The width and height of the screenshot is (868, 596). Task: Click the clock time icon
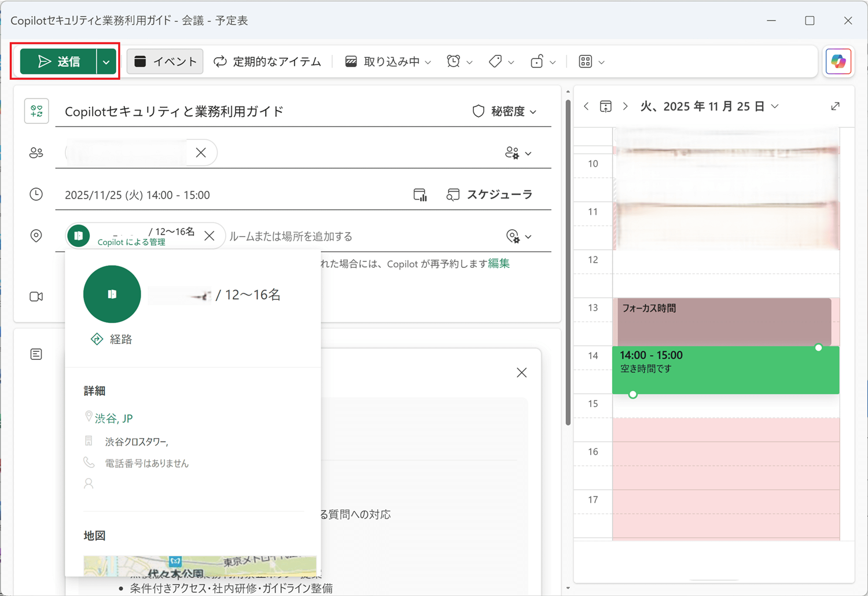[x=36, y=194]
